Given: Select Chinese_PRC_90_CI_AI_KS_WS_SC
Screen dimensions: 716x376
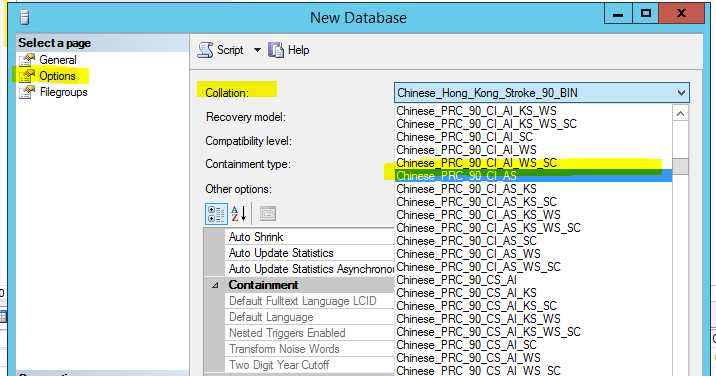Looking at the screenshot, I should (533, 124).
